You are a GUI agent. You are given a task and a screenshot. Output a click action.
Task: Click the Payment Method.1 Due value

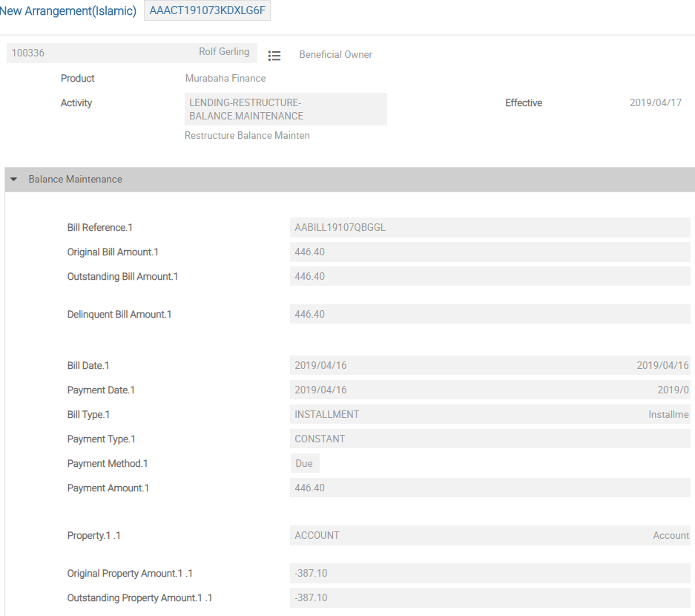click(304, 464)
